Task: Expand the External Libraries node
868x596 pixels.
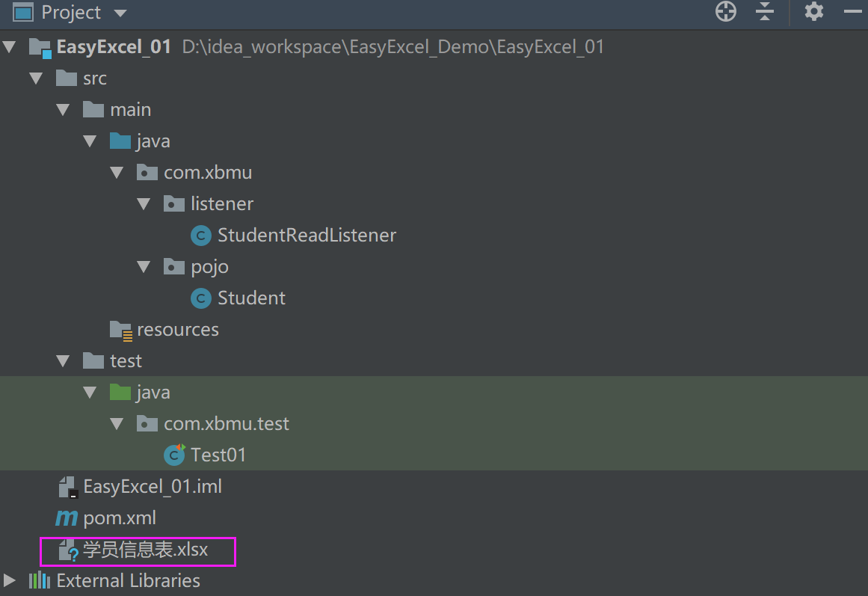Action: (10, 580)
